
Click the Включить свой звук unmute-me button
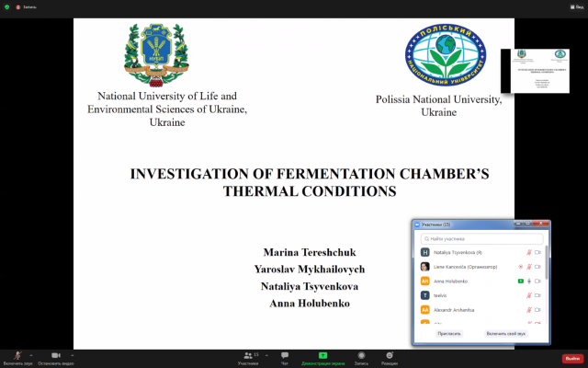pos(506,334)
